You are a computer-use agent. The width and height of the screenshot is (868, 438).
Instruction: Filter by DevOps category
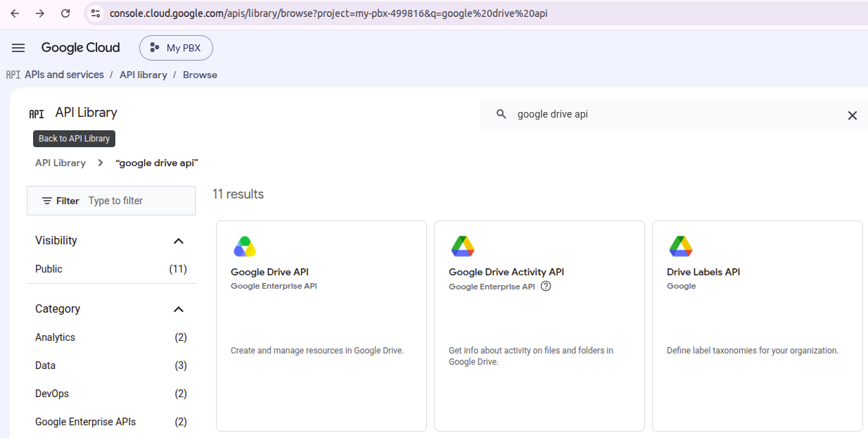pos(111,394)
